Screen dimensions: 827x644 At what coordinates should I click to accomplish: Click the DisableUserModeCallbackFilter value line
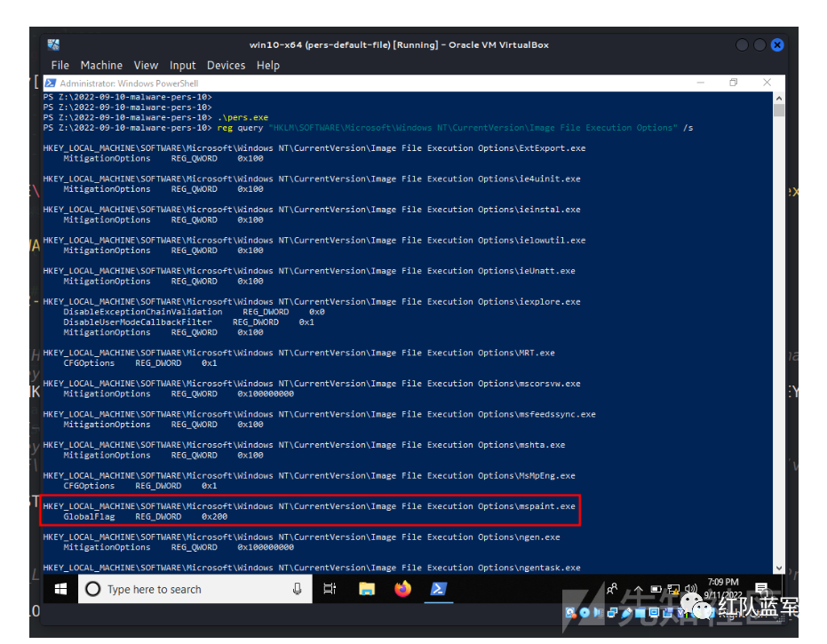coord(189,322)
